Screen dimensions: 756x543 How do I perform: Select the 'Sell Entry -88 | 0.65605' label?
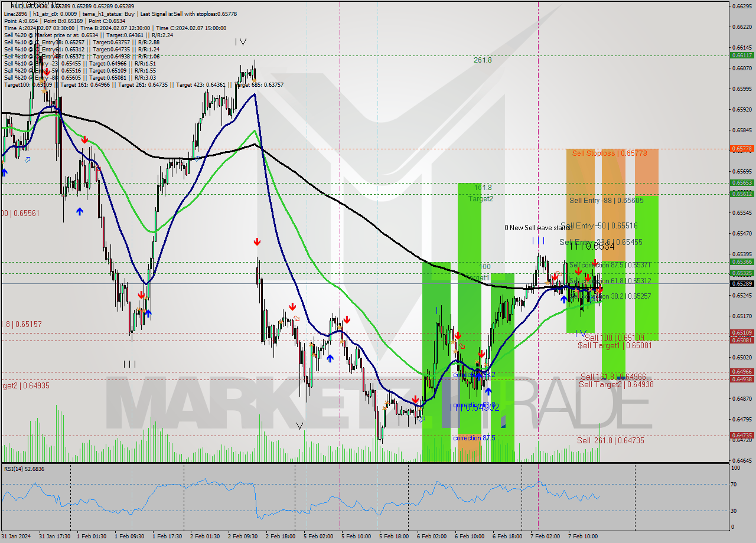[x=606, y=201]
